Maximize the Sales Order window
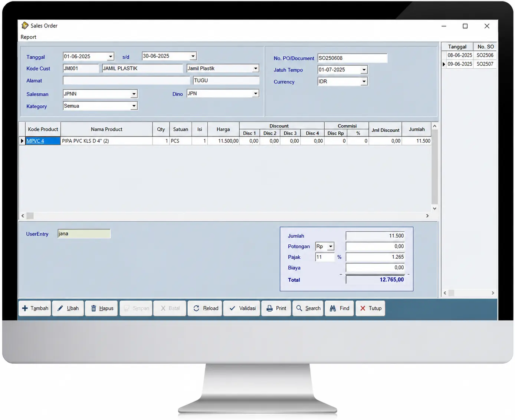The width and height of the screenshot is (515, 420). click(465, 26)
